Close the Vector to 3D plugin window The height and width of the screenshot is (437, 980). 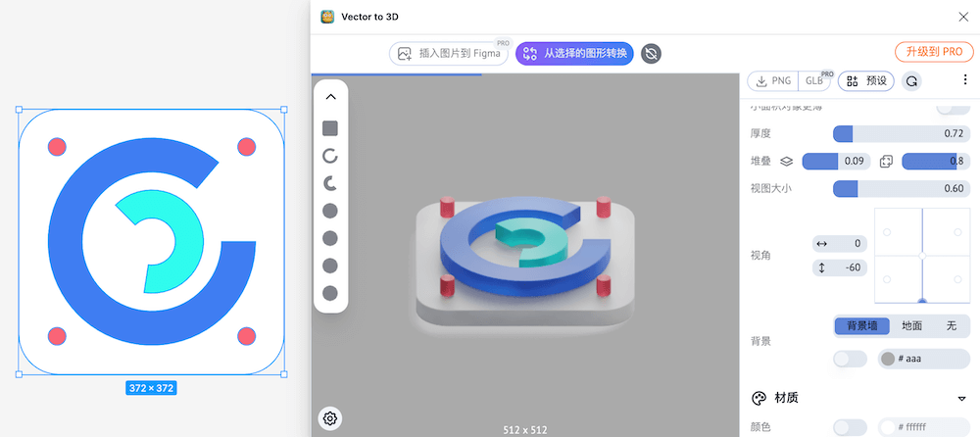963,17
